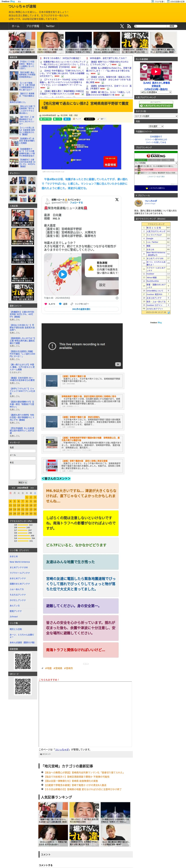Open New World Antenna in リンク集 list
Viewport: 186px width, 868px height.
click(20, 562)
